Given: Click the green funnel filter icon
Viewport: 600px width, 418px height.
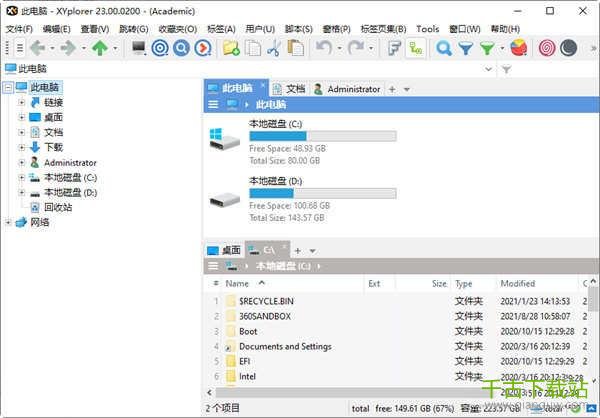Looking at the screenshot, I should (x=487, y=48).
